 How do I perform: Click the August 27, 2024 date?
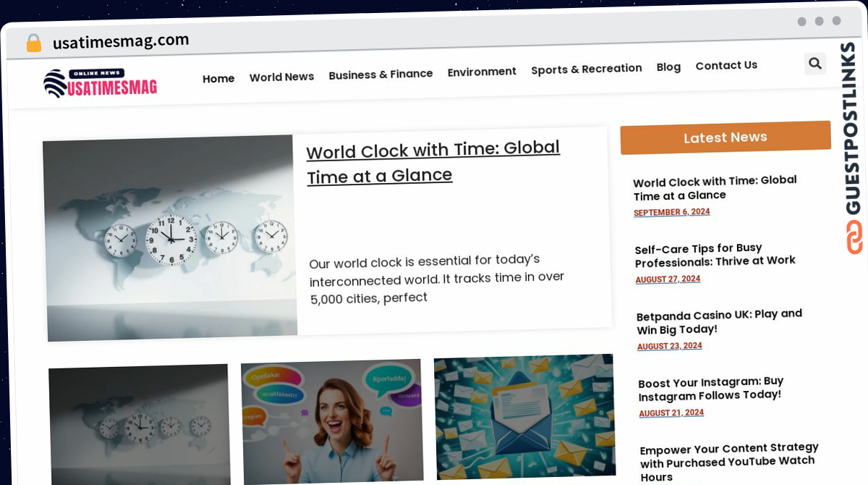[x=668, y=279]
